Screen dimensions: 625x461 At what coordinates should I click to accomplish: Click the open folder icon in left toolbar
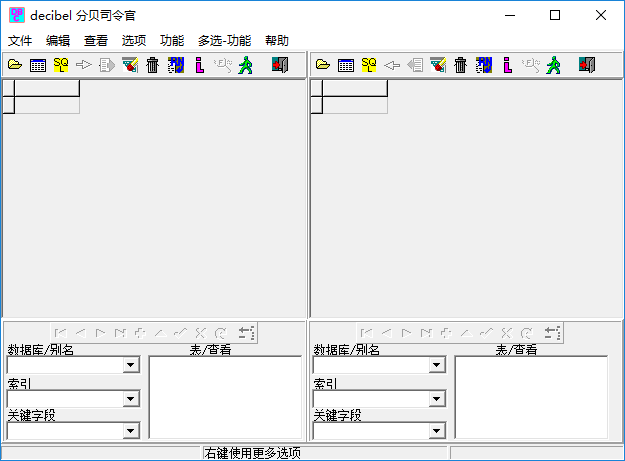[x=15, y=65]
